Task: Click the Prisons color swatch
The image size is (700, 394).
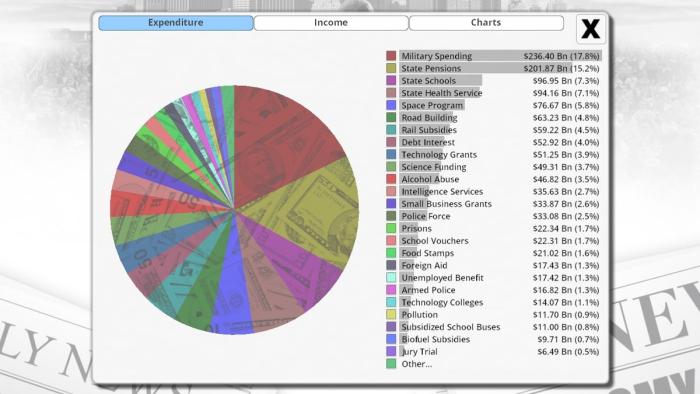Action: pos(391,228)
